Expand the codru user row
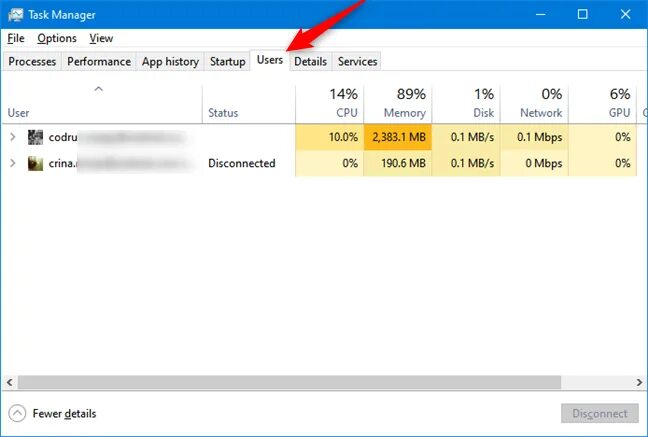This screenshot has width=648, height=437. click(x=12, y=137)
